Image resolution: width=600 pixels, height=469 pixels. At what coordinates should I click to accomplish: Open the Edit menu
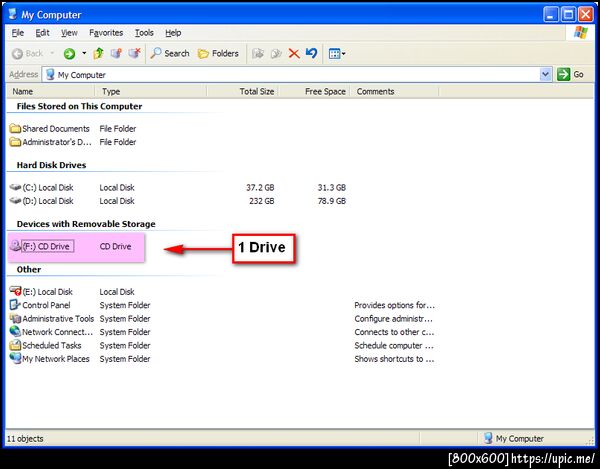click(42, 33)
